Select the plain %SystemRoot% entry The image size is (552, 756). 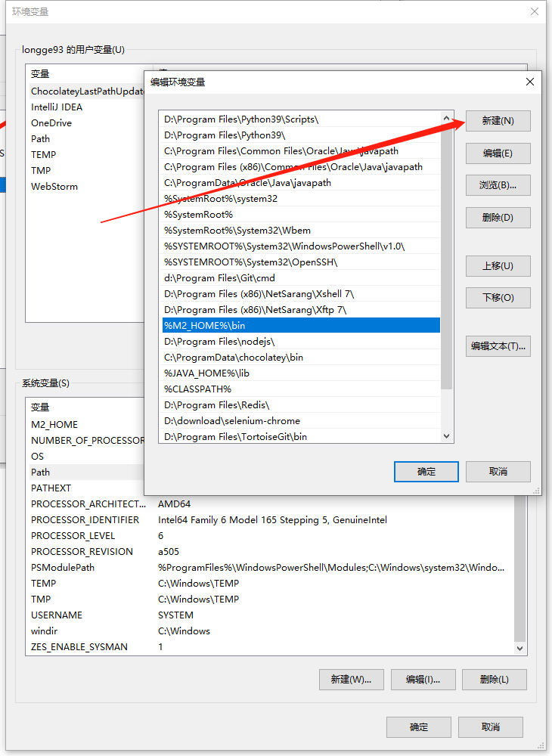pos(301,215)
